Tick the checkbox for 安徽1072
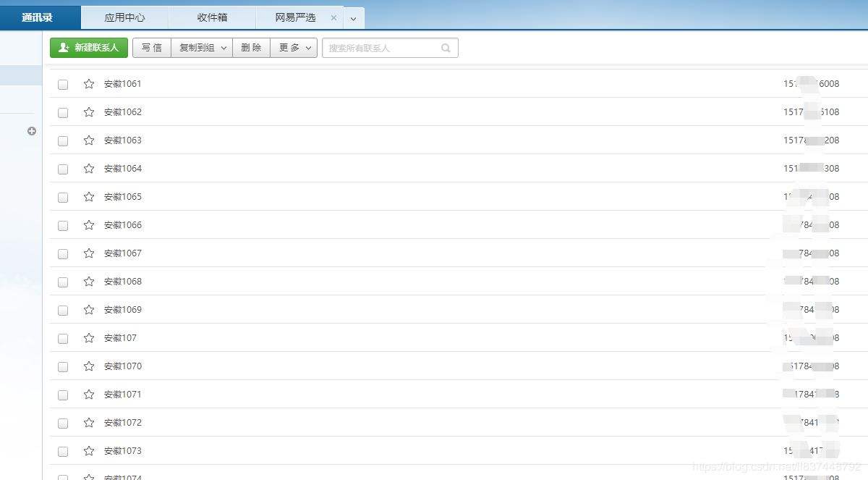 [63, 424]
